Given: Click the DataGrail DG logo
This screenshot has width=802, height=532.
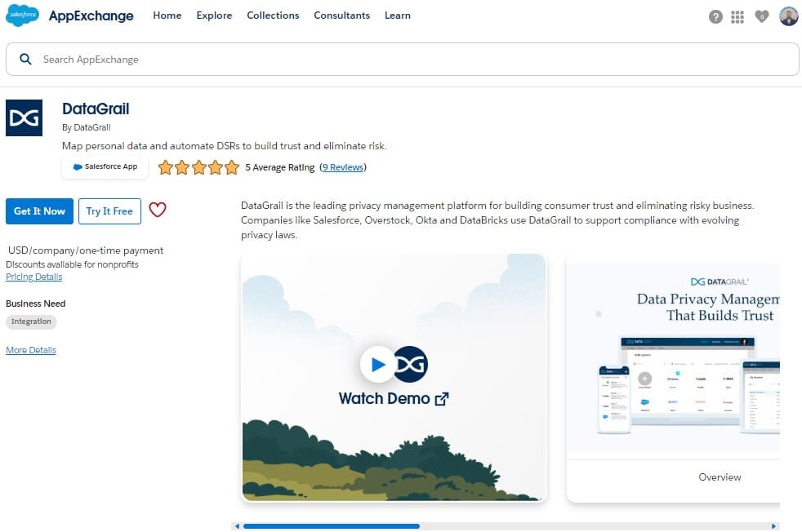Looking at the screenshot, I should pos(24,118).
